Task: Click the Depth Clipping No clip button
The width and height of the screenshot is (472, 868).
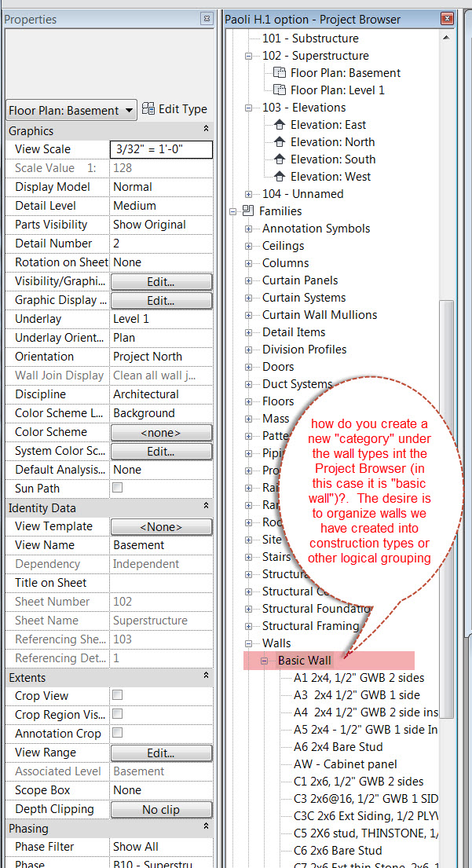Action: click(x=161, y=809)
